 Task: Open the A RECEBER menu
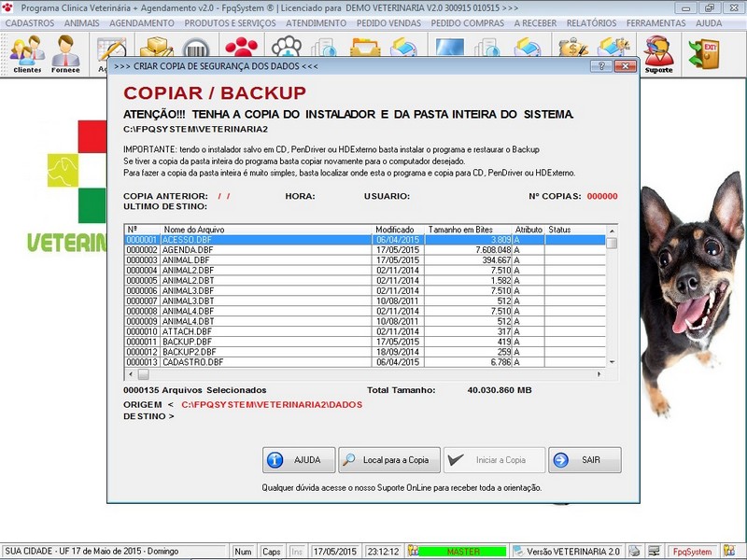(535, 22)
